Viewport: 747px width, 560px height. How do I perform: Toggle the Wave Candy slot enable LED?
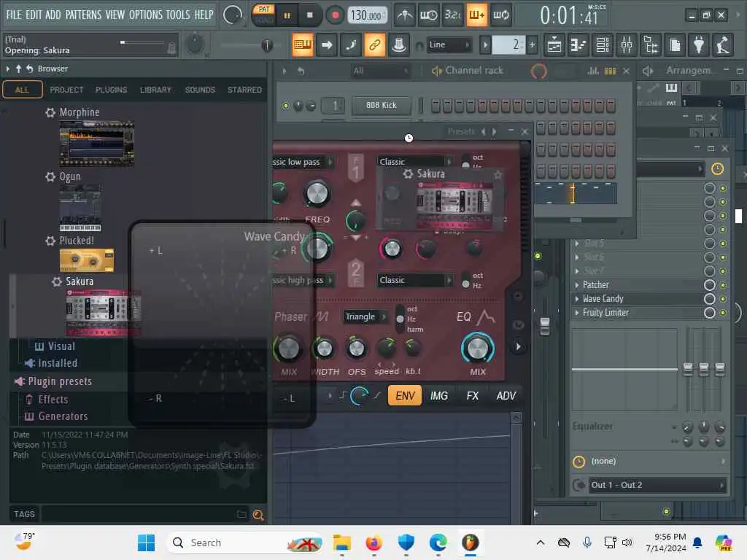click(x=723, y=299)
